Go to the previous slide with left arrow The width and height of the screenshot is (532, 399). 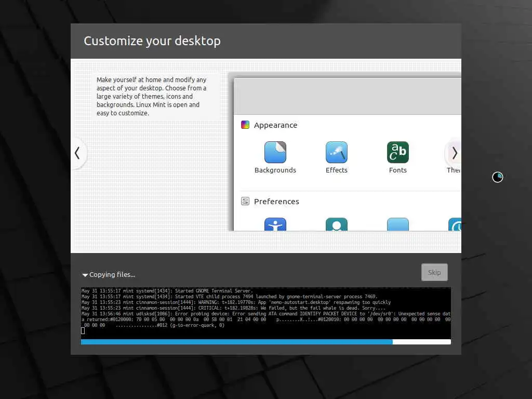tap(78, 153)
